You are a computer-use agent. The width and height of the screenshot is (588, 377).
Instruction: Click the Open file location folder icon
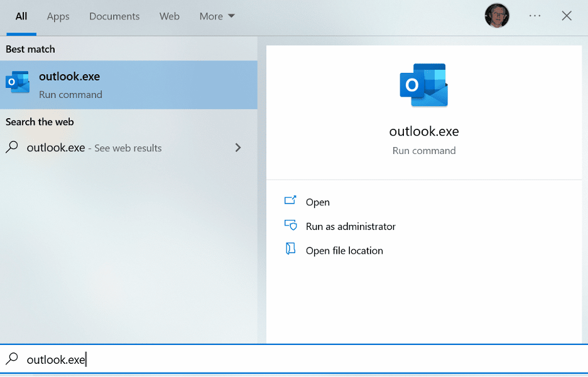[x=291, y=248]
